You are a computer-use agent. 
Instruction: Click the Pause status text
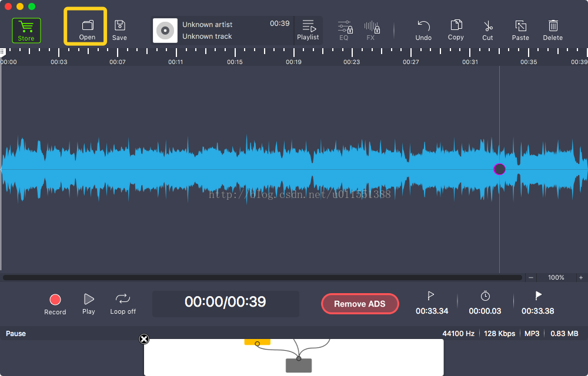tap(16, 333)
